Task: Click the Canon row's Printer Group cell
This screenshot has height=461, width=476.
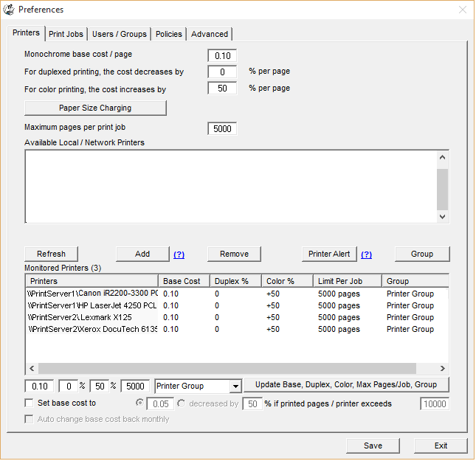Action: [410, 294]
